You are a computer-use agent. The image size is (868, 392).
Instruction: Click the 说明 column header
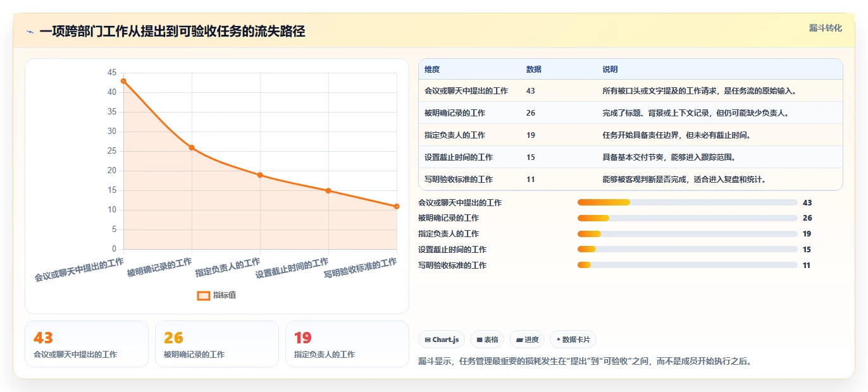pyautogui.click(x=610, y=70)
